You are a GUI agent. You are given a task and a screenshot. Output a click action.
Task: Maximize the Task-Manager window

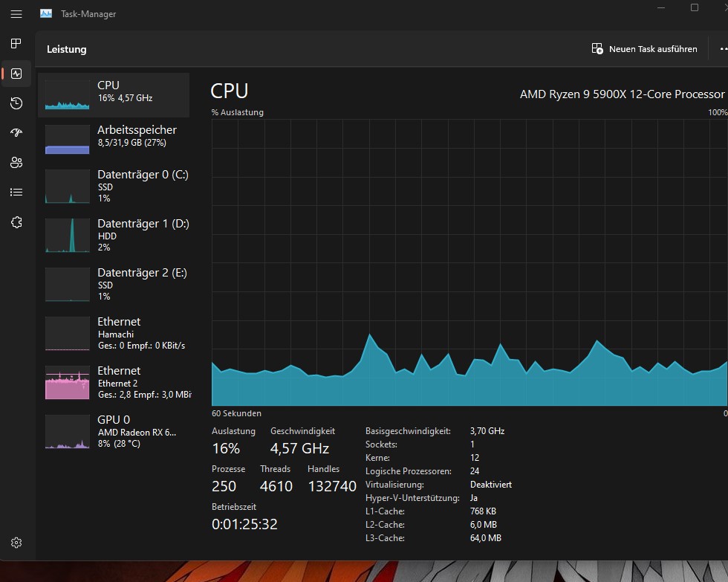pyautogui.click(x=695, y=7)
